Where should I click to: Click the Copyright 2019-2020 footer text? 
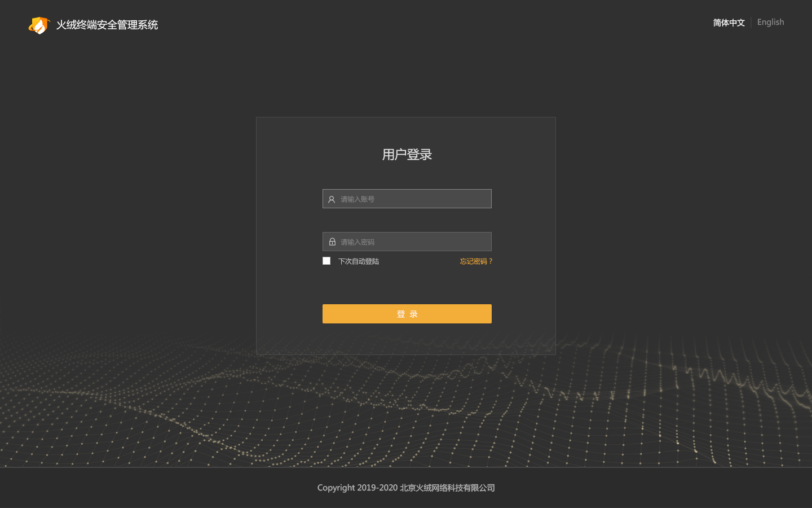[x=357, y=488]
